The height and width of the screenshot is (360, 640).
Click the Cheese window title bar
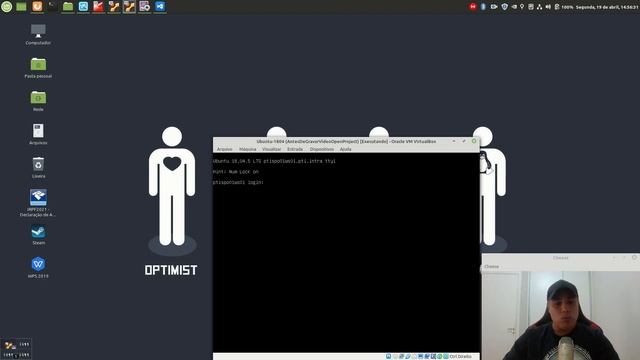click(x=561, y=258)
